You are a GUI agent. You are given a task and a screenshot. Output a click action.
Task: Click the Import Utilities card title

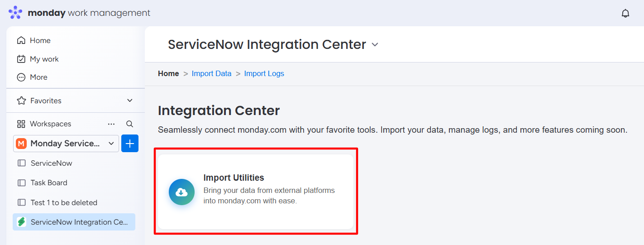[x=234, y=178]
